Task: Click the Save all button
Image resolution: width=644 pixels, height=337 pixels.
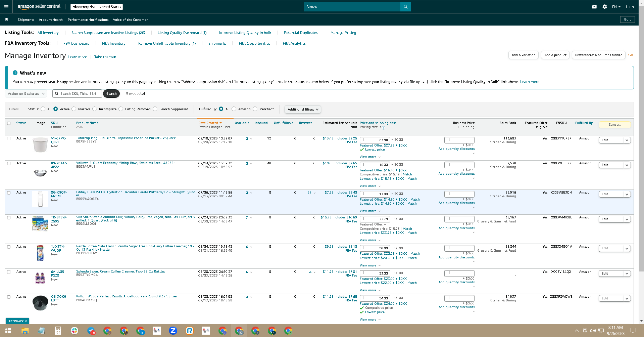Action: coord(614,125)
